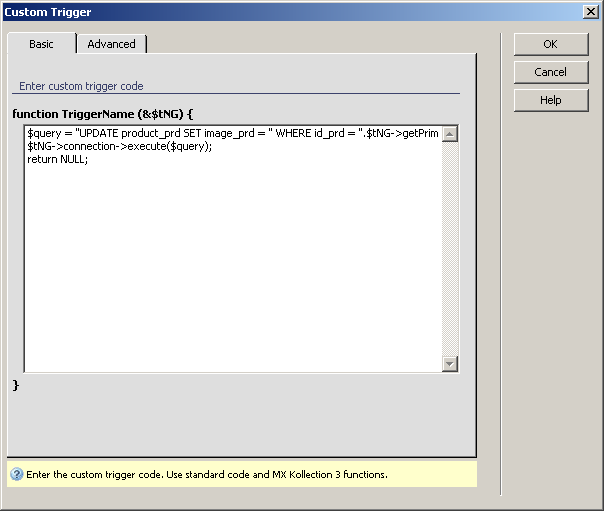Open Help for the custom trigger
The height and width of the screenshot is (511, 604).
(550, 100)
